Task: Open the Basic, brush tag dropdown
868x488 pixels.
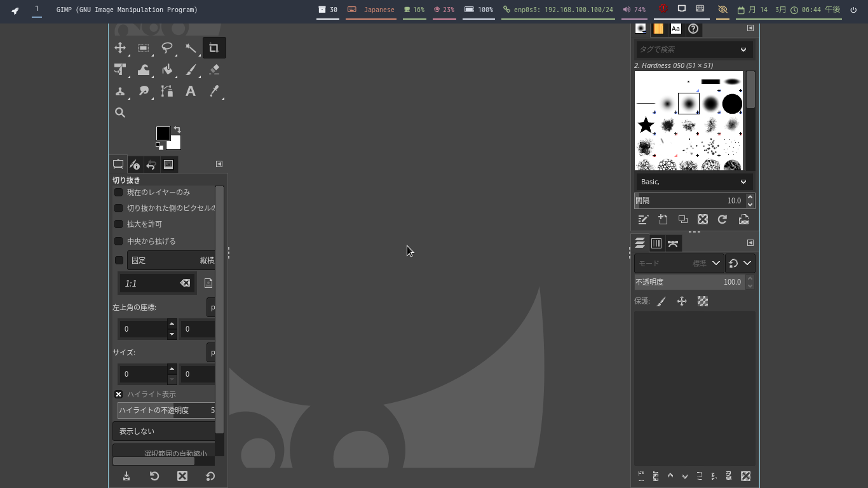Action: (x=695, y=182)
